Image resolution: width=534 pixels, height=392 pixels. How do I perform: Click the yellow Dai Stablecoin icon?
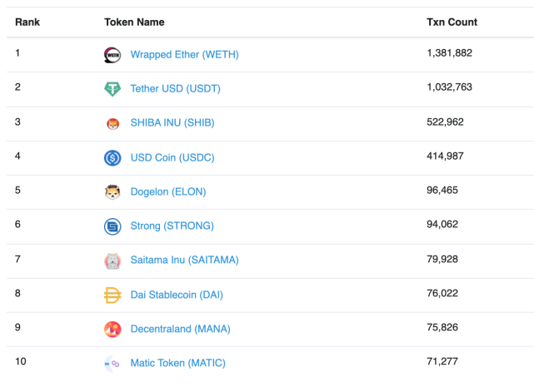(x=112, y=295)
